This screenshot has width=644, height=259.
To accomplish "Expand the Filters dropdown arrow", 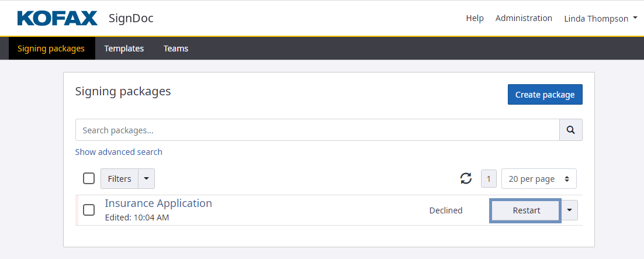I will tap(147, 179).
